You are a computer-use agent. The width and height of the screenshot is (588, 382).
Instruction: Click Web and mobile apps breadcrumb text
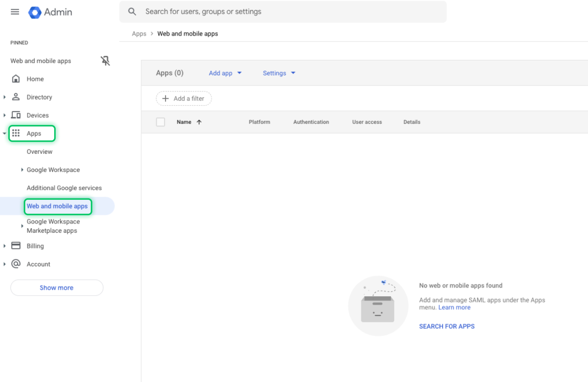[187, 34]
